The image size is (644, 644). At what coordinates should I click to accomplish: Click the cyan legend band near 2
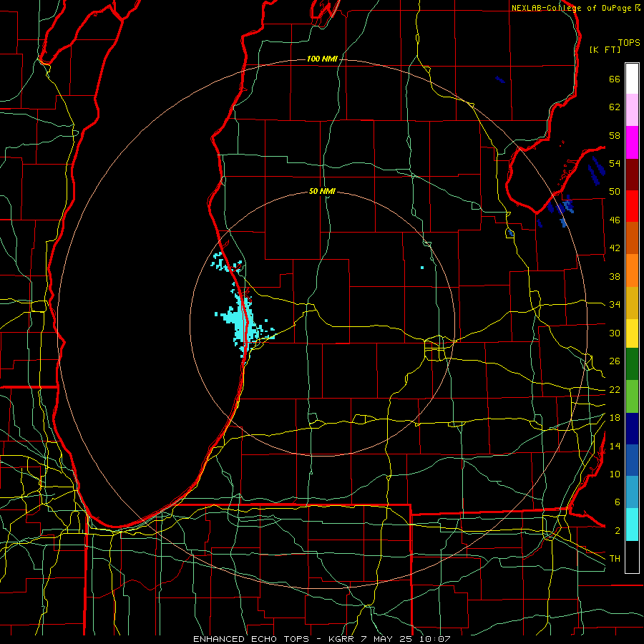632,525
